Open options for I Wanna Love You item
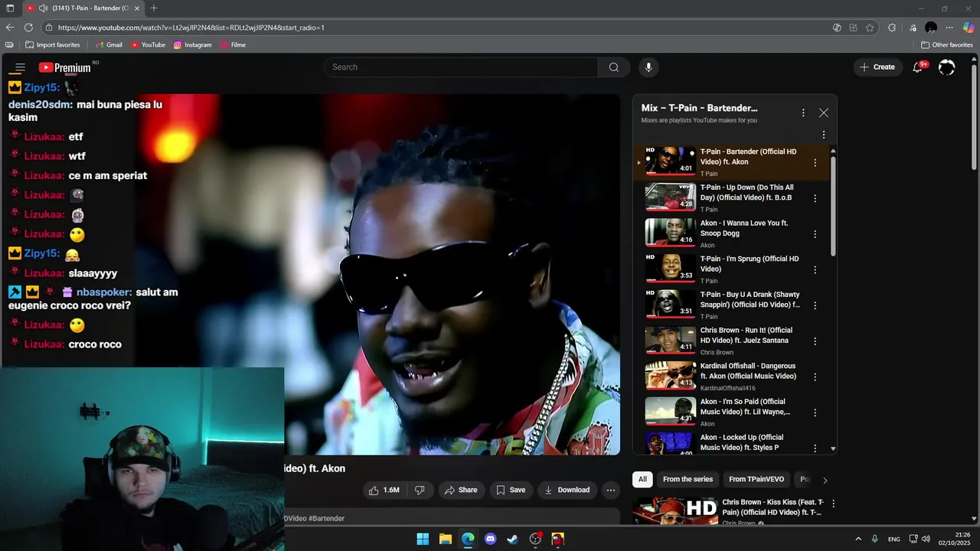Screen dimensions: 980x551 [815, 234]
